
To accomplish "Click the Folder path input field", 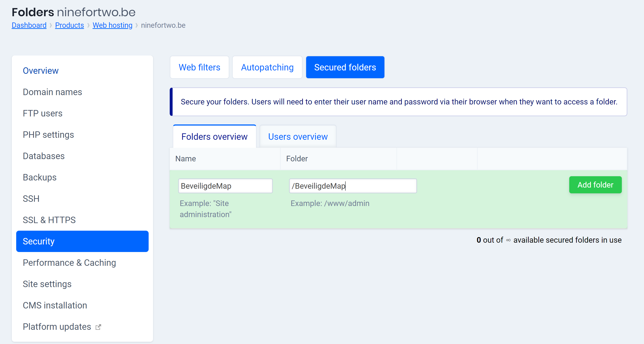I will coord(353,186).
